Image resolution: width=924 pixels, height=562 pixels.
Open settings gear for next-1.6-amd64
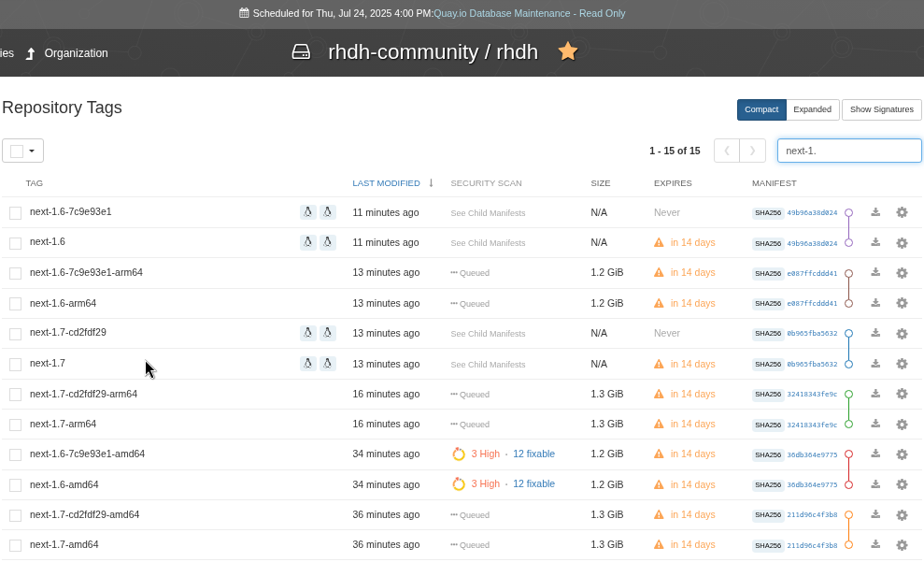902,484
